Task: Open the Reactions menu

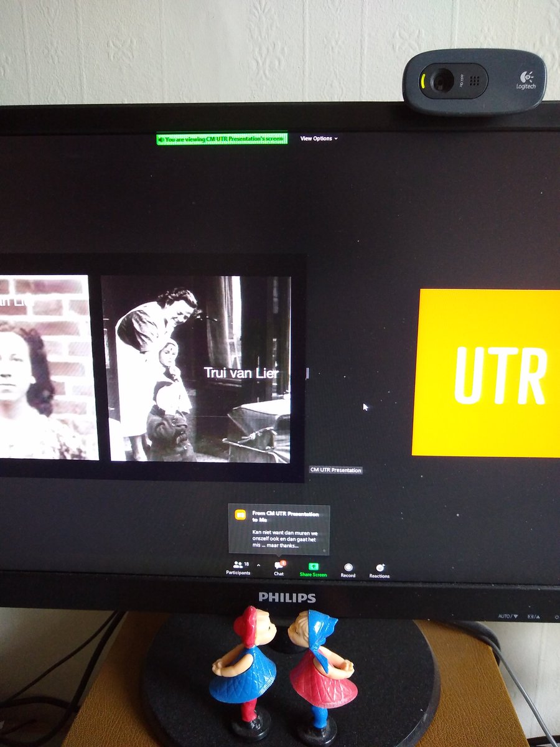Action: point(380,571)
